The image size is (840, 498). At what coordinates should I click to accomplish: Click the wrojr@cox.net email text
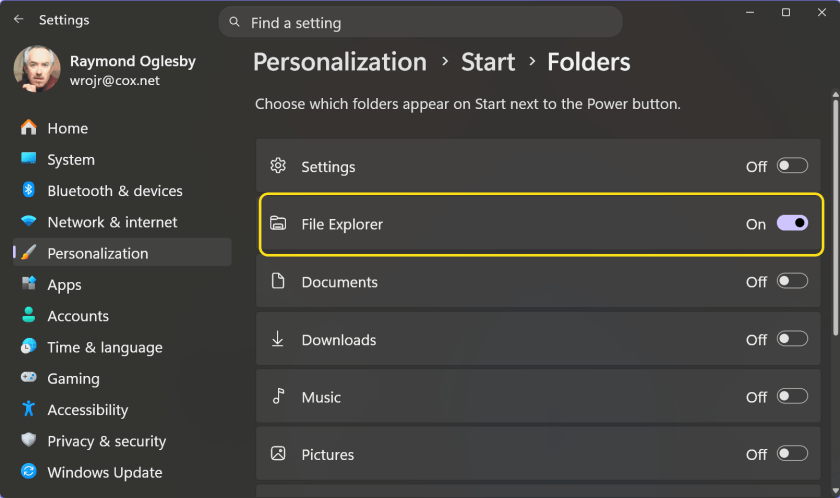tap(115, 81)
